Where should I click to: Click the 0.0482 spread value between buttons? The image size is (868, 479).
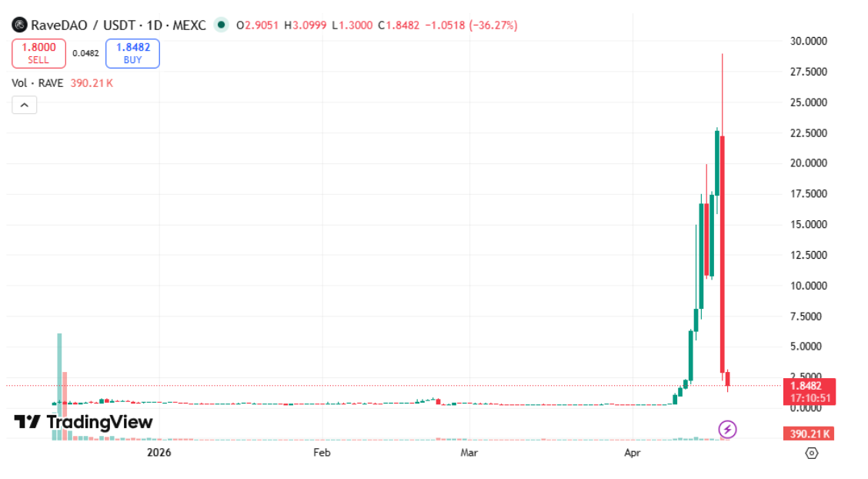pos(85,54)
